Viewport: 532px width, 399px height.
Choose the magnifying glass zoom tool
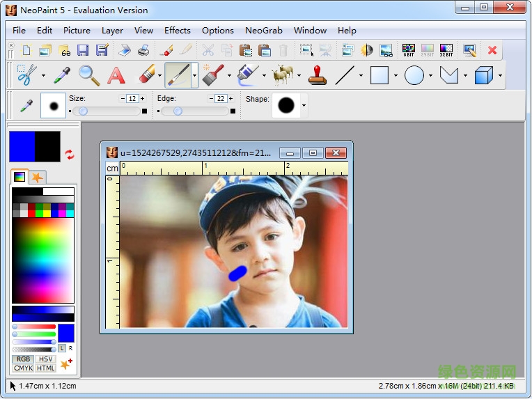[x=88, y=75]
